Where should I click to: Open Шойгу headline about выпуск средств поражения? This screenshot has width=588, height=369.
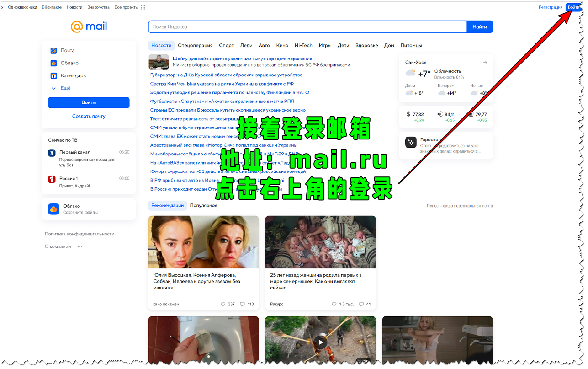tap(242, 59)
